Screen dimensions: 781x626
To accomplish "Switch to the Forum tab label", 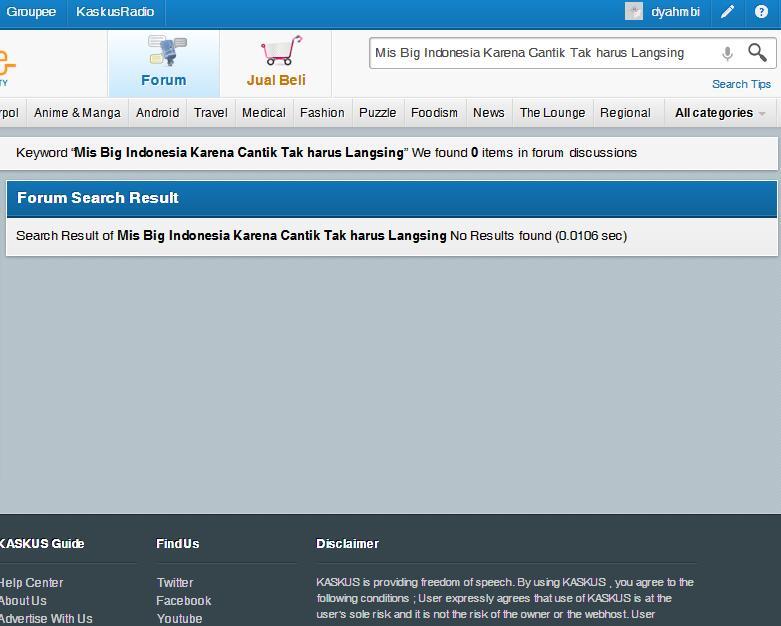I will pyautogui.click(x=163, y=80).
